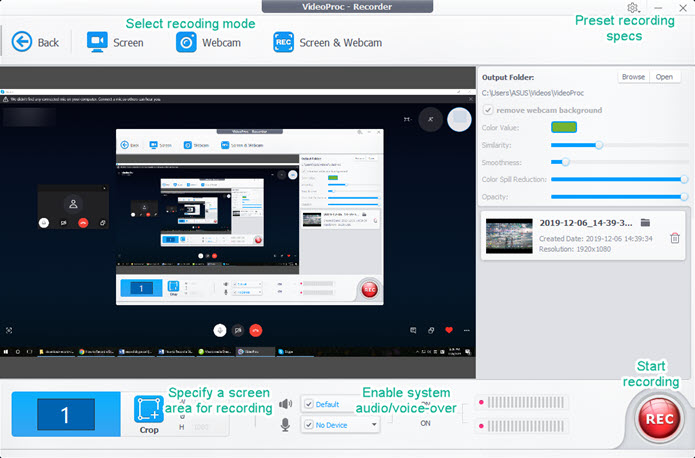Click Chrome taskbar item in preview
695x458 pixels.
97,352
